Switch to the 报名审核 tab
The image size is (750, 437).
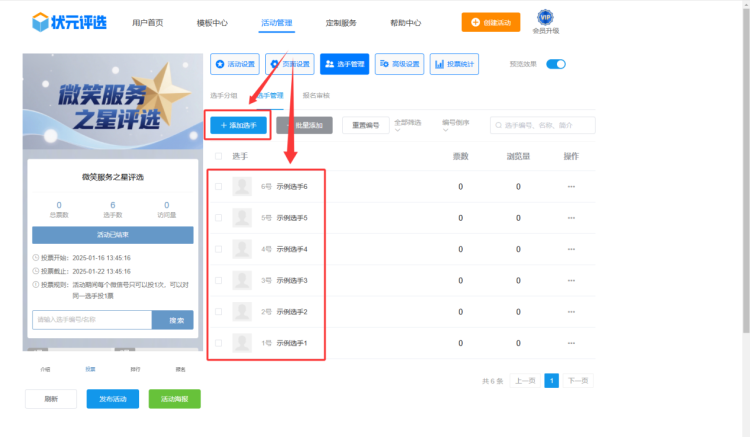click(x=315, y=96)
